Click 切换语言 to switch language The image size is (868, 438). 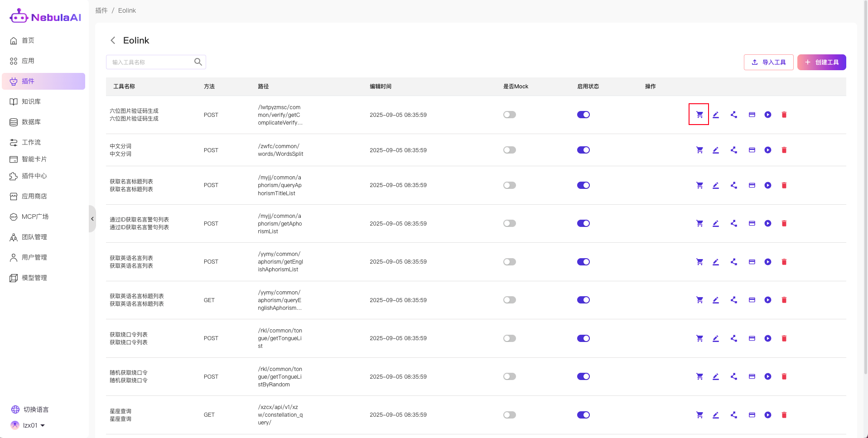[30, 409]
